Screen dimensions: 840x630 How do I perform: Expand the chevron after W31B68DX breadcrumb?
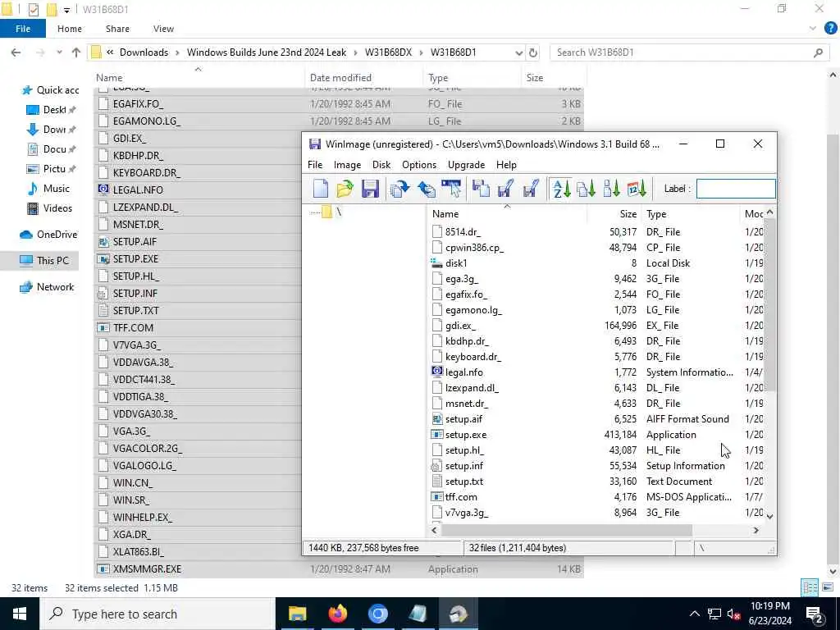(422, 52)
